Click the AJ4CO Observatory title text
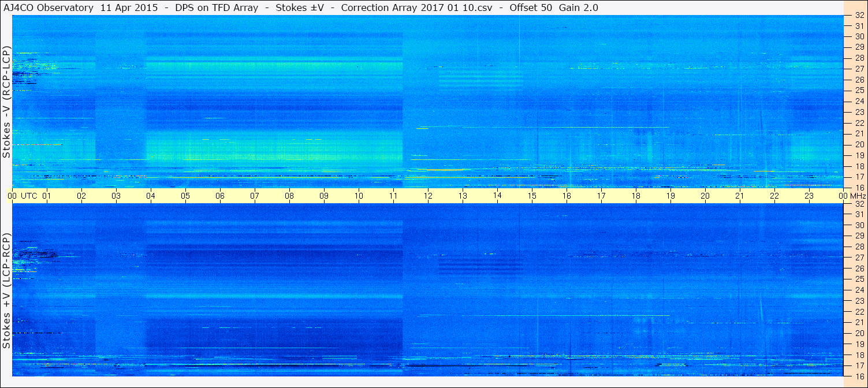The width and height of the screenshot is (868, 388). (49, 8)
